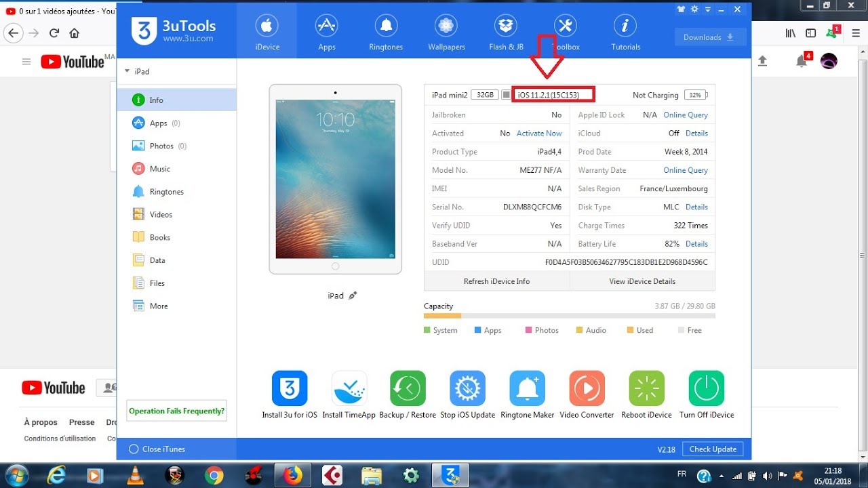The height and width of the screenshot is (488, 868).
Task: Open Videos in the sidebar
Action: click(176, 214)
